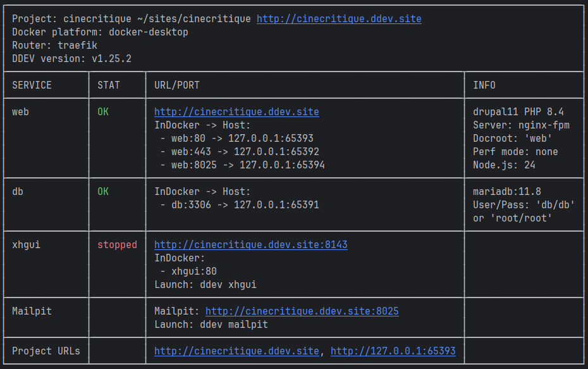Click the INFO column header

coord(484,85)
